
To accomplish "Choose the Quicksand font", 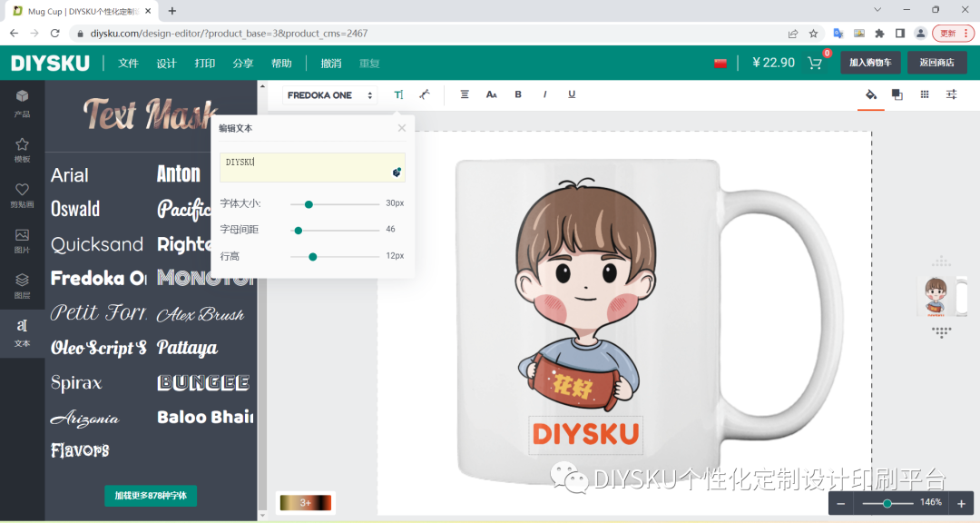I will [x=97, y=244].
